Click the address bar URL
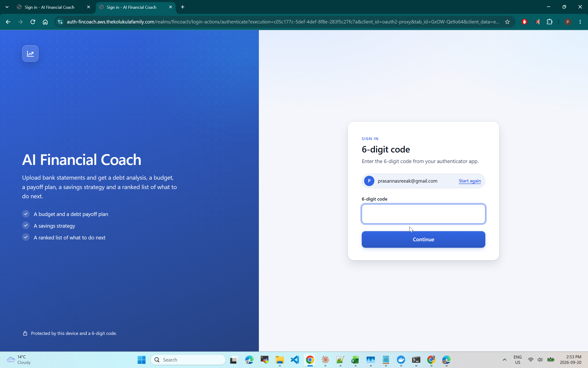The height and width of the screenshot is (368, 588). (283, 22)
